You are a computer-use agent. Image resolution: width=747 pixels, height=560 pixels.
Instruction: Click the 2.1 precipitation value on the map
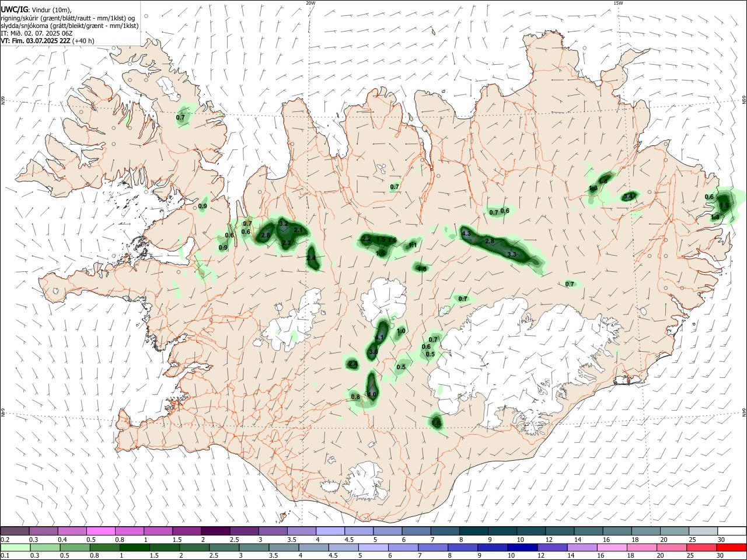pos(298,230)
